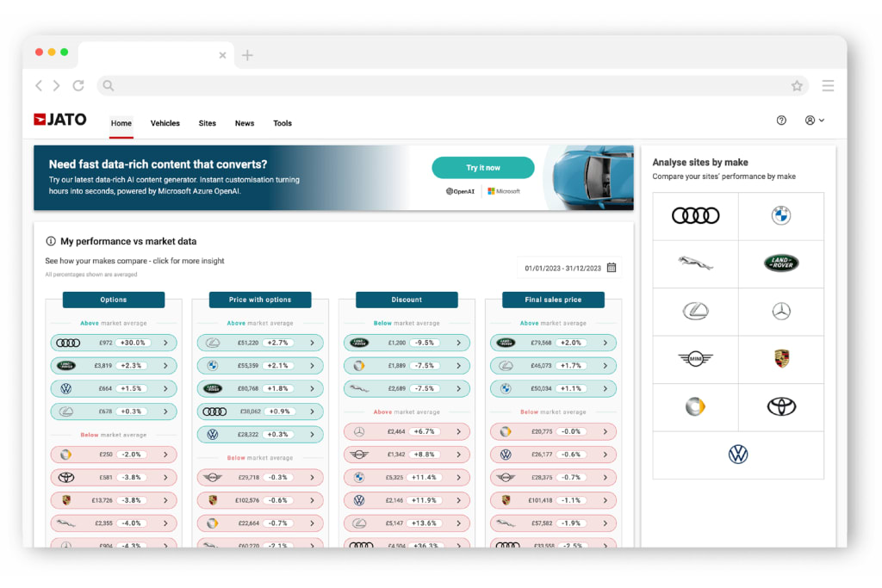Open Jaguar £2,355 -4.0% options row
Viewport: 882px width, 588px height.
pyautogui.click(x=114, y=523)
